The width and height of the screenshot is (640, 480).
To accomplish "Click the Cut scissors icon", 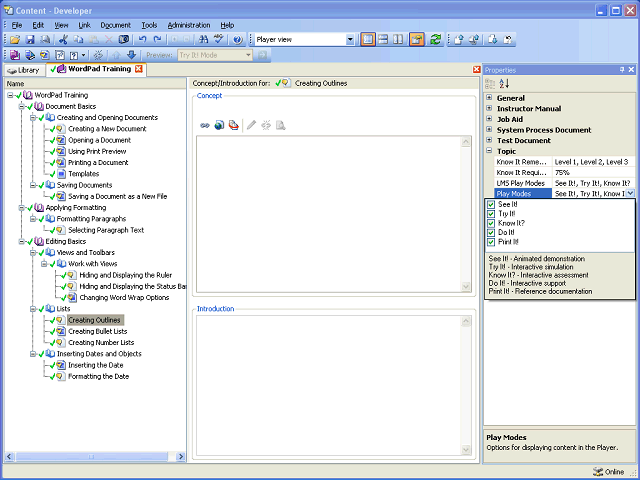I will point(63,39).
